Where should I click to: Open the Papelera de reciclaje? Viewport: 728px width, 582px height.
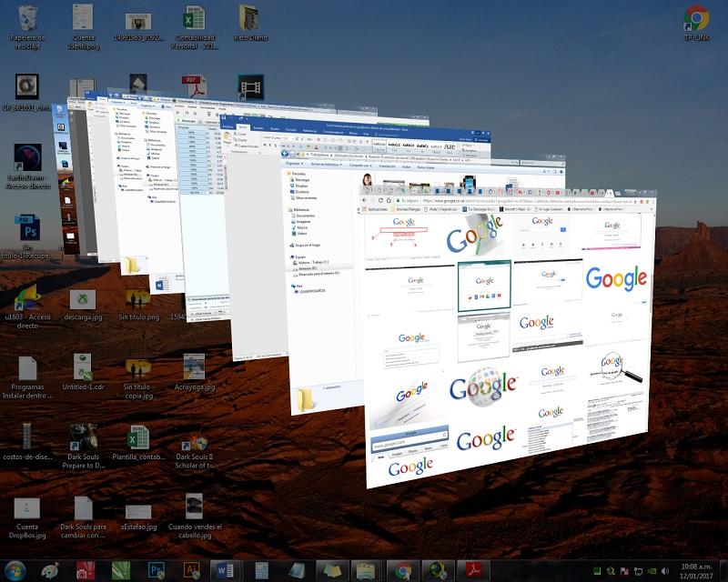point(25,20)
